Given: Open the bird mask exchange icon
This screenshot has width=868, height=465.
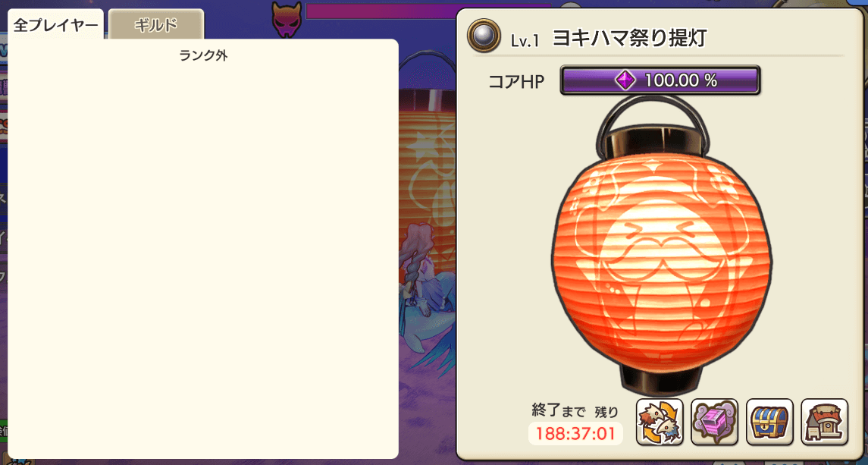Looking at the screenshot, I should tap(660, 422).
